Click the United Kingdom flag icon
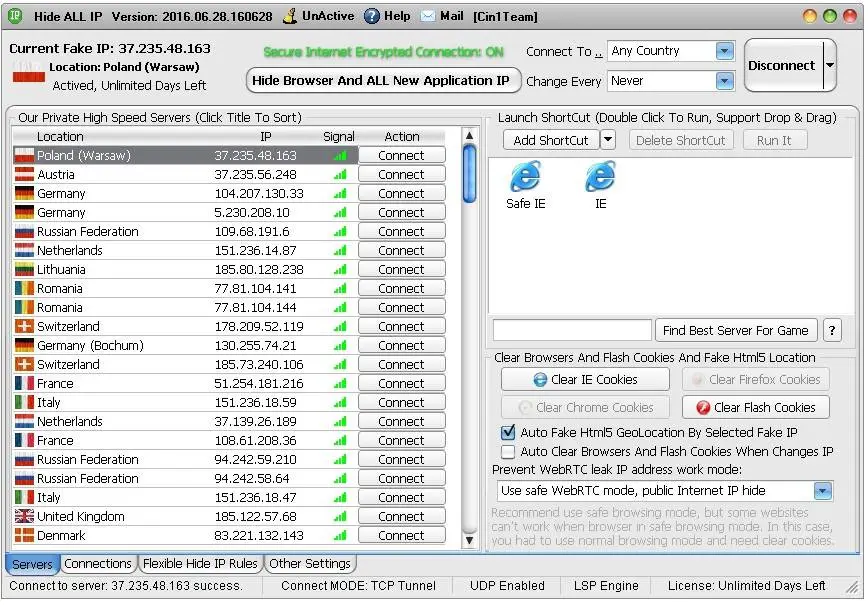868x605 pixels. [x=24, y=516]
